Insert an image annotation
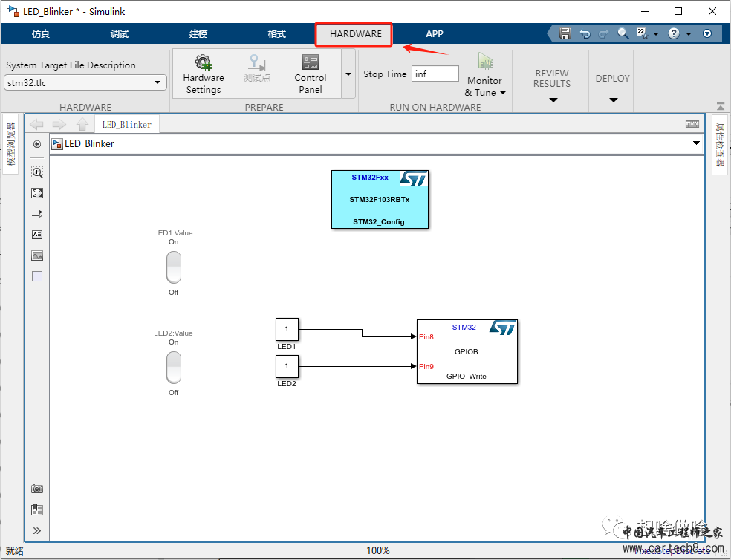This screenshot has width=731, height=560. coord(37,255)
